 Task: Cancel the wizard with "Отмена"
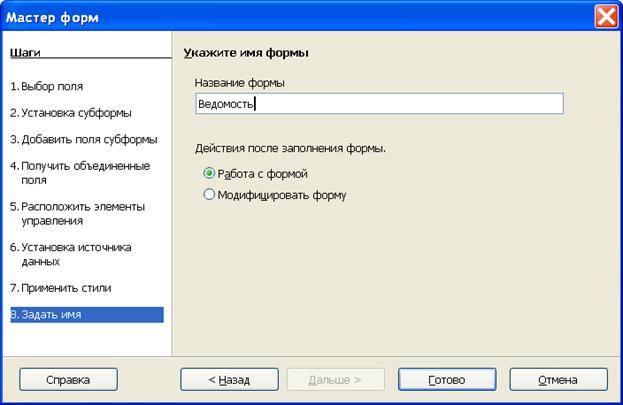tap(558, 380)
